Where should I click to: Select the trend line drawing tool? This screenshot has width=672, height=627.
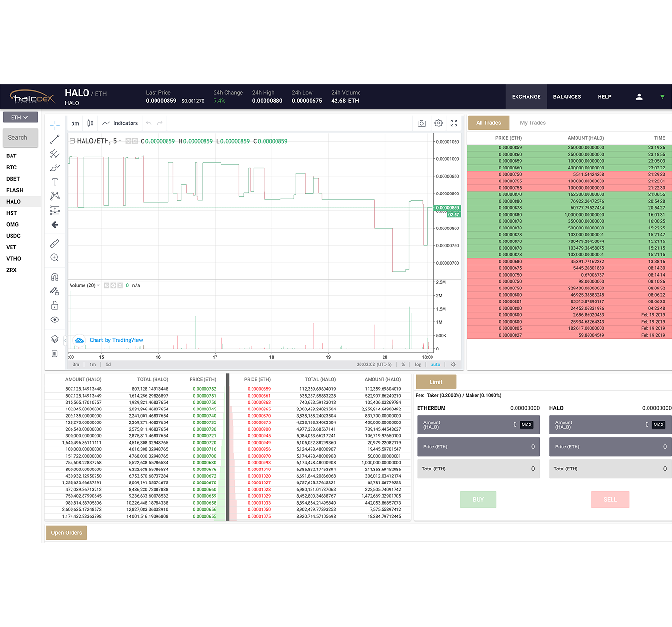pos(55,140)
